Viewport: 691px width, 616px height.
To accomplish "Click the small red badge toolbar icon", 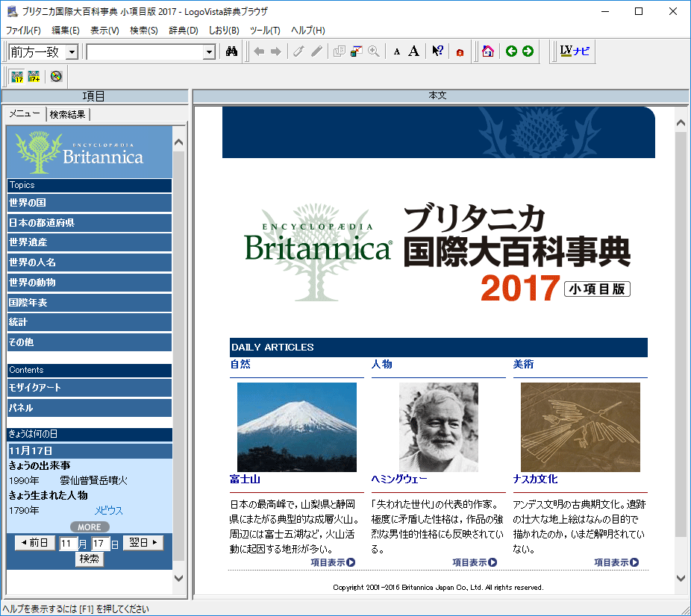I will point(460,53).
